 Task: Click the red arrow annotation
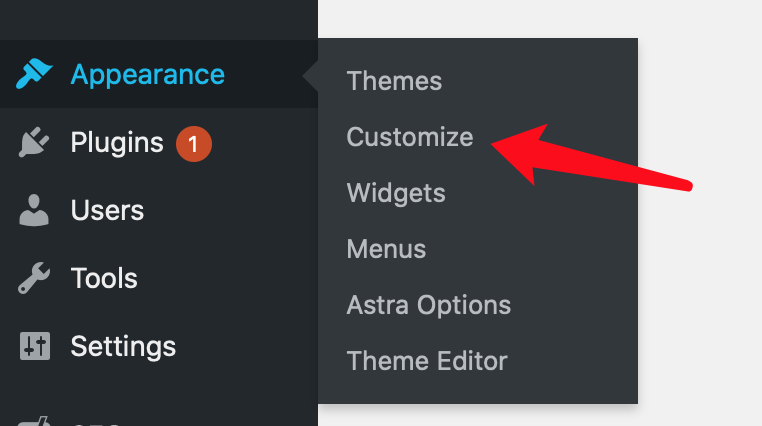pos(591,156)
